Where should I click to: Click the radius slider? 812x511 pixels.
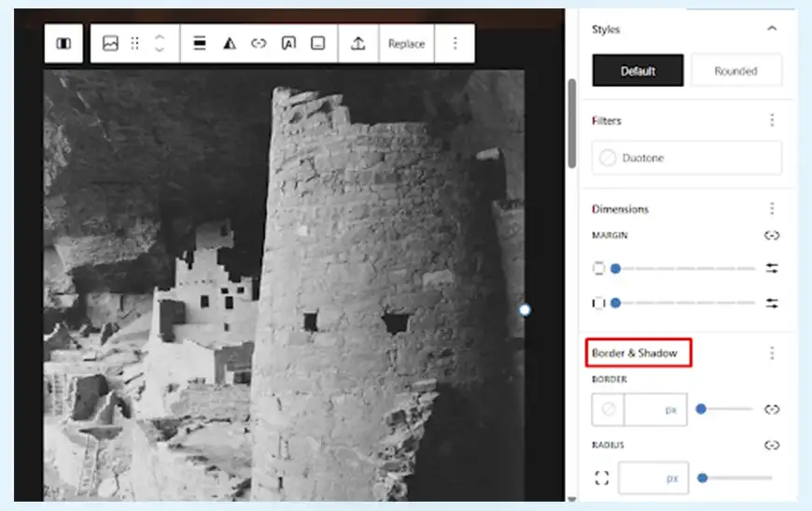pos(735,477)
